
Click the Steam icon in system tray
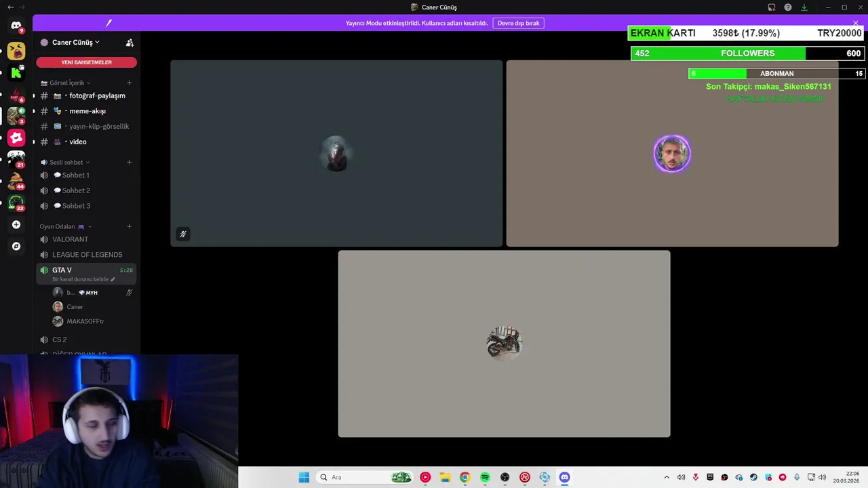click(753, 477)
